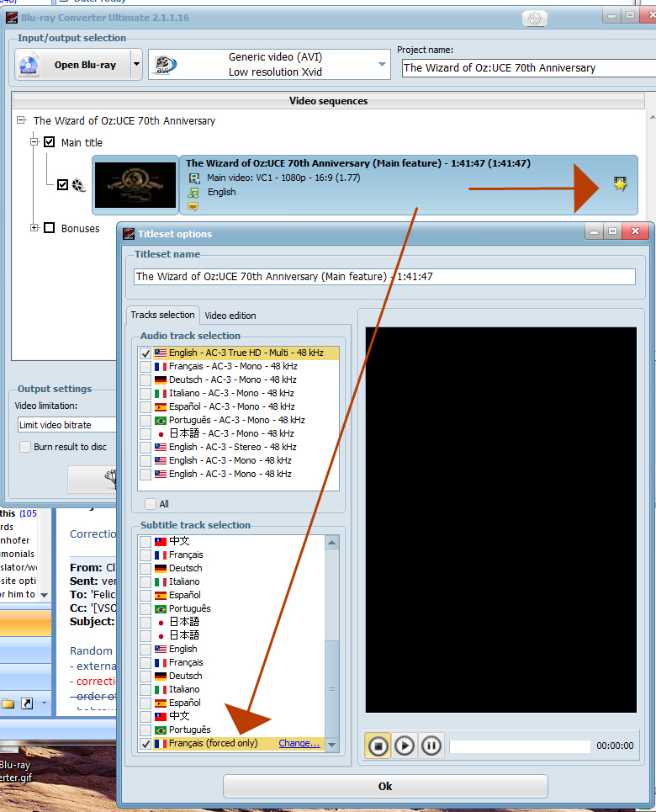
Task: Click the US flag icon of English True HD
Action: point(161,353)
